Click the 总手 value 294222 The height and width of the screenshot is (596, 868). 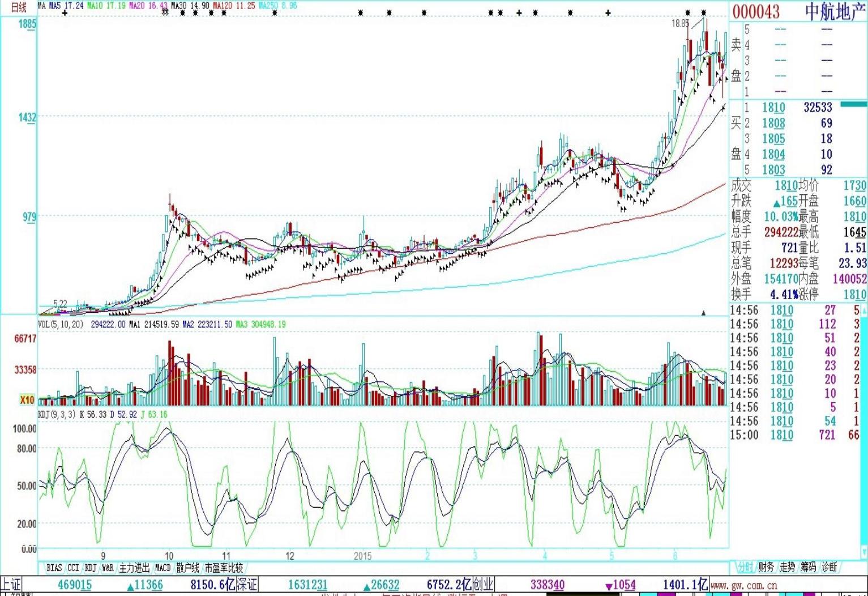(781, 232)
